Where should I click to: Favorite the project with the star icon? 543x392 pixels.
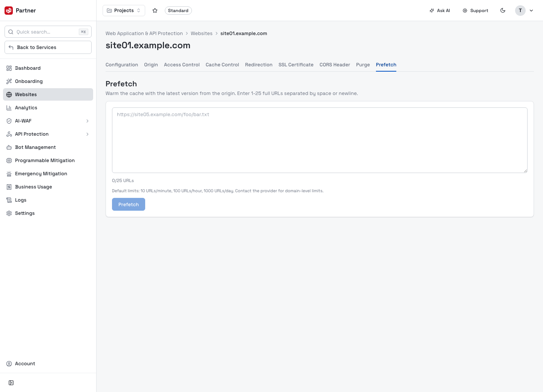click(x=155, y=11)
